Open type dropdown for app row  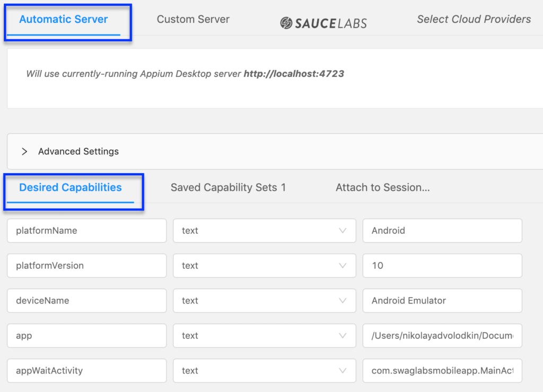click(265, 335)
